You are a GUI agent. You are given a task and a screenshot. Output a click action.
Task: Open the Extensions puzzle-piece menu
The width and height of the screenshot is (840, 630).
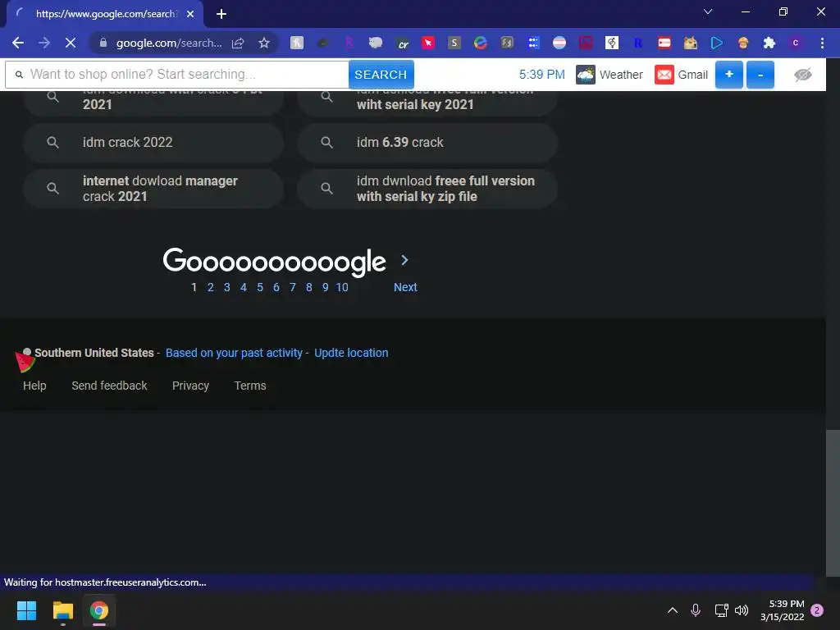pyautogui.click(x=769, y=43)
